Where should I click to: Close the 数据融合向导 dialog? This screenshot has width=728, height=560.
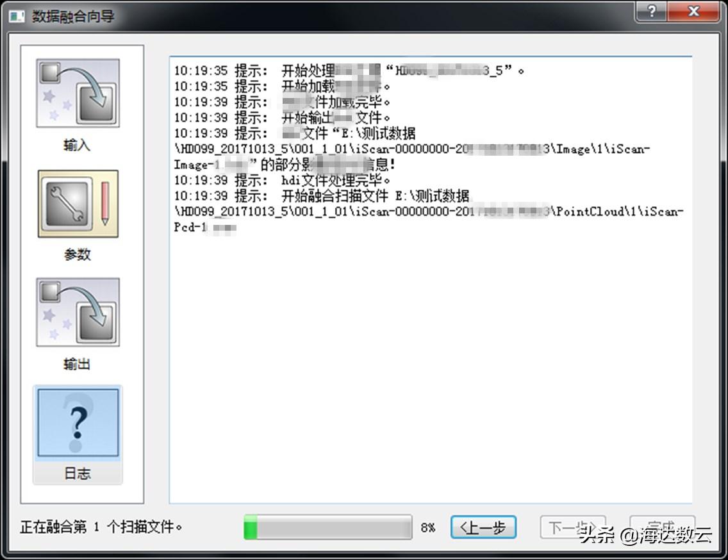(x=693, y=12)
